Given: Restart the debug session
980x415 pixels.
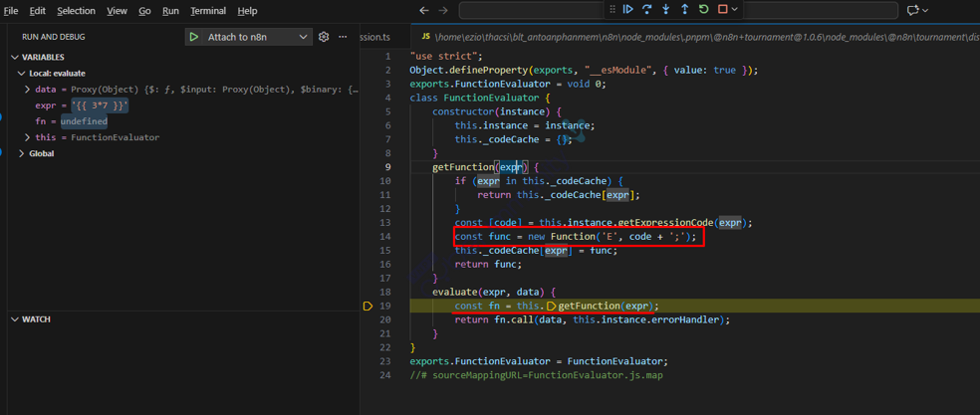Looking at the screenshot, I should click(704, 9).
